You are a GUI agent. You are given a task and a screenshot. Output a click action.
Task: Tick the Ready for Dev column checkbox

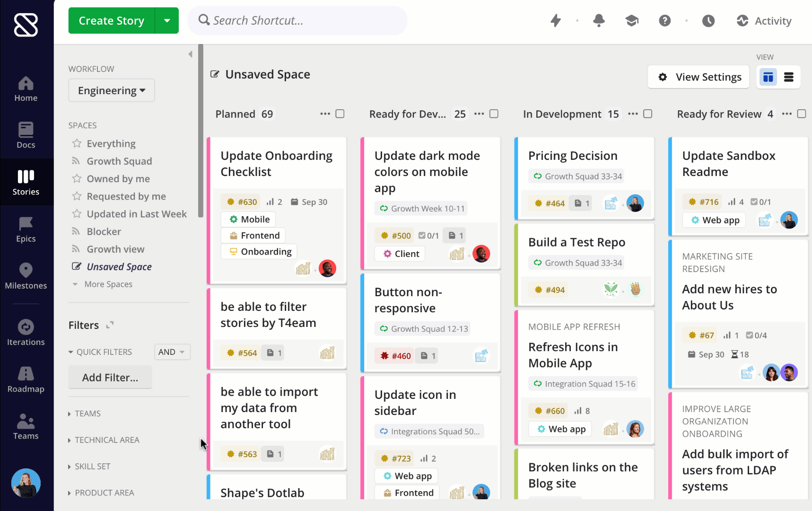[x=494, y=114]
